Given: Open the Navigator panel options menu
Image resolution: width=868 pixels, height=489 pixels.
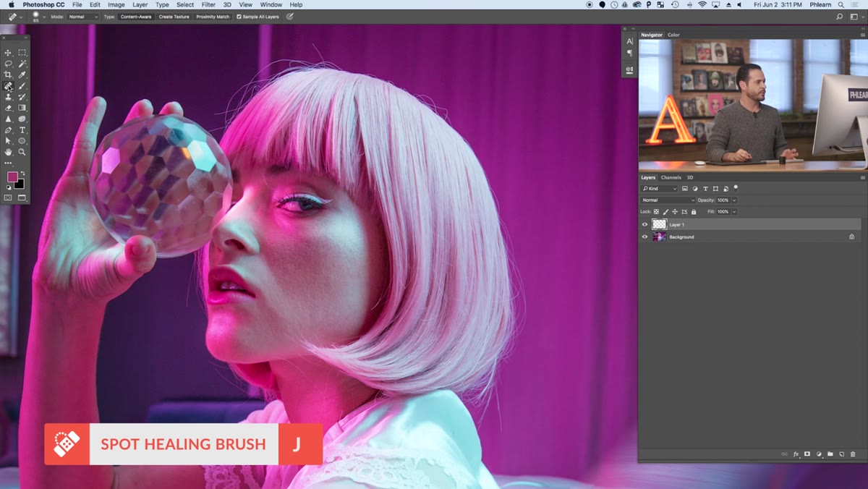Looking at the screenshot, I should click(862, 35).
